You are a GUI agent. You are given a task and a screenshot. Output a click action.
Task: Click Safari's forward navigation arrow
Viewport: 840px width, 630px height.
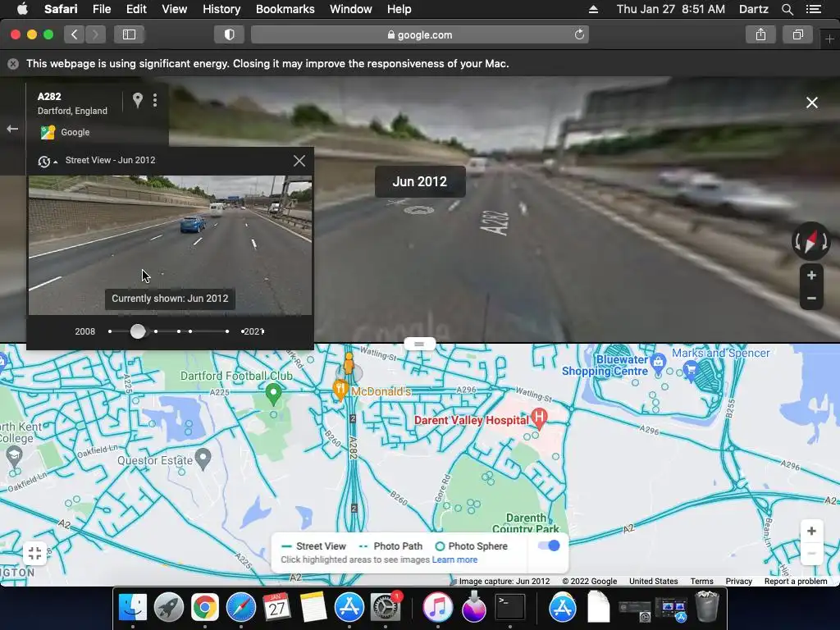point(95,34)
